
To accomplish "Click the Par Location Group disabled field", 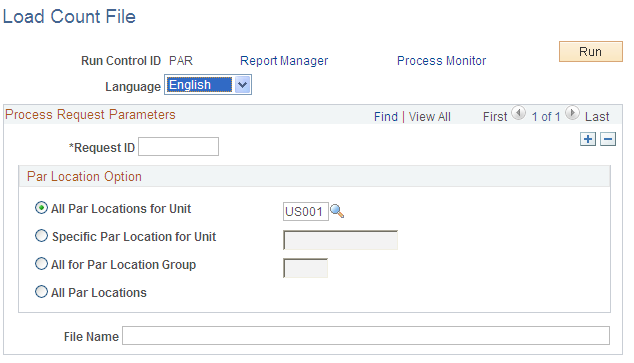I will [x=306, y=268].
